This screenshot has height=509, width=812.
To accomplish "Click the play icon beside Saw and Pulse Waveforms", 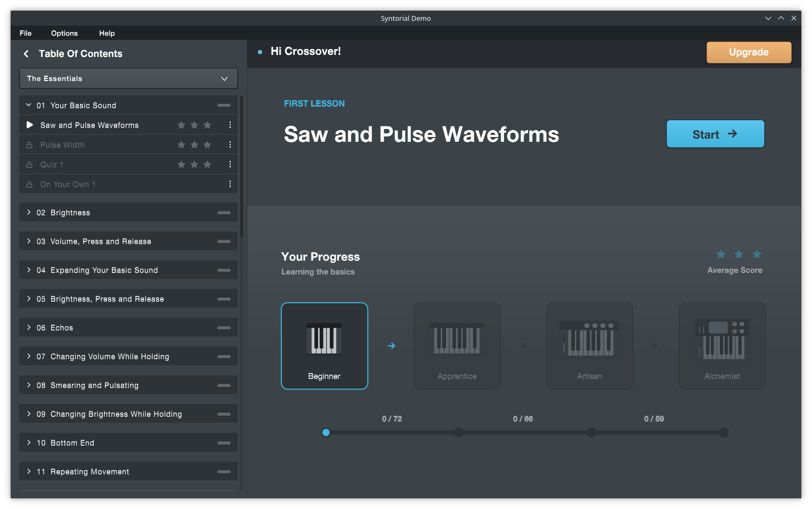I will tap(29, 125).
